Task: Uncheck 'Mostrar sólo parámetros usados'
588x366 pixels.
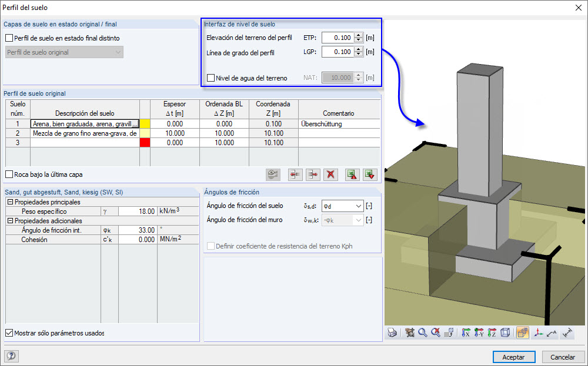Action: pos(9,333)
